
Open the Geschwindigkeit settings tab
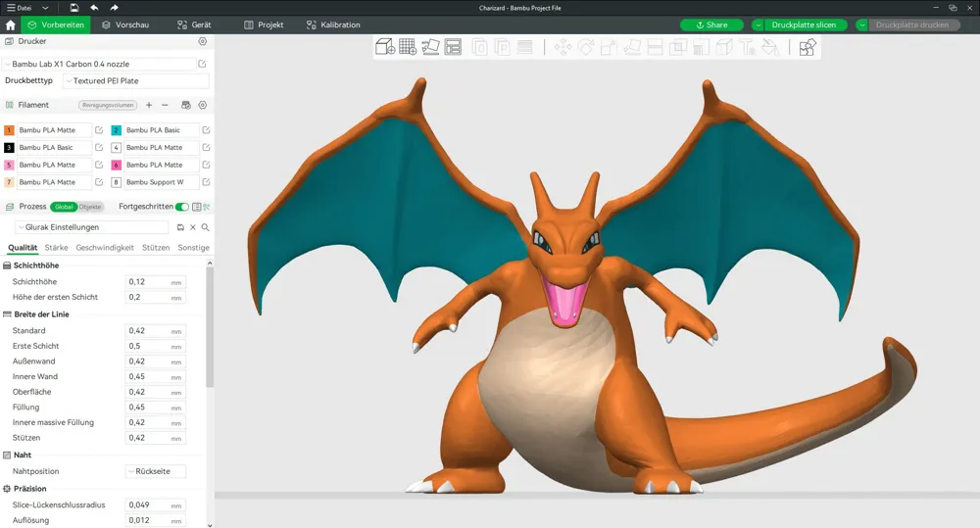pos(105,248)
